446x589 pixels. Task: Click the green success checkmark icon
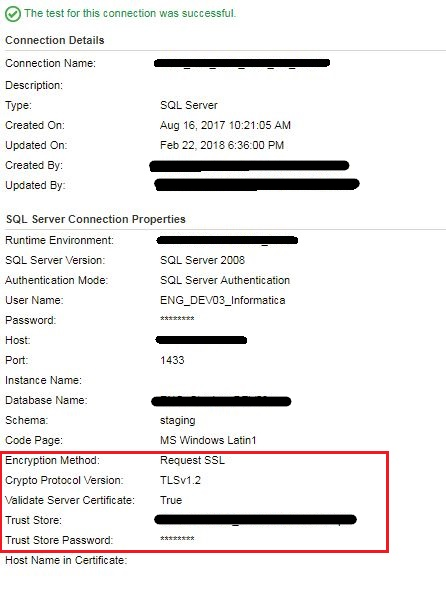(13, 14)
